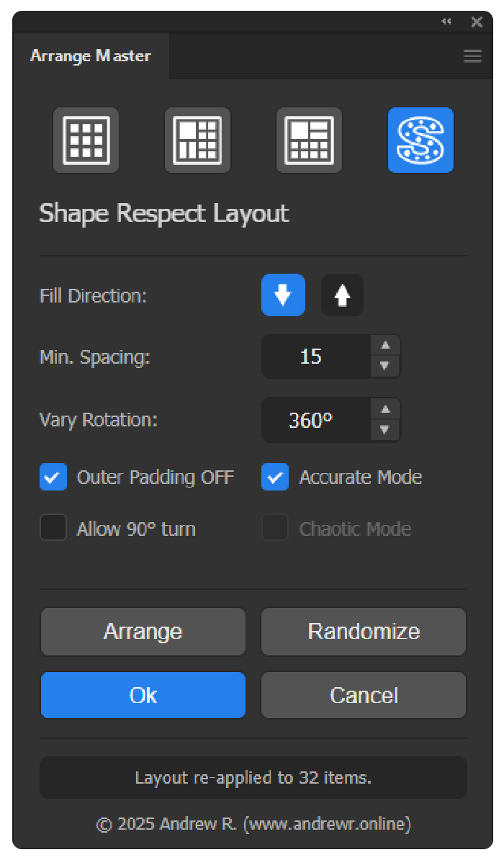Viewport: 504px width, 860px height.
Task: Select the Shape Respect layout icon
Action: (x=420, y=140)
